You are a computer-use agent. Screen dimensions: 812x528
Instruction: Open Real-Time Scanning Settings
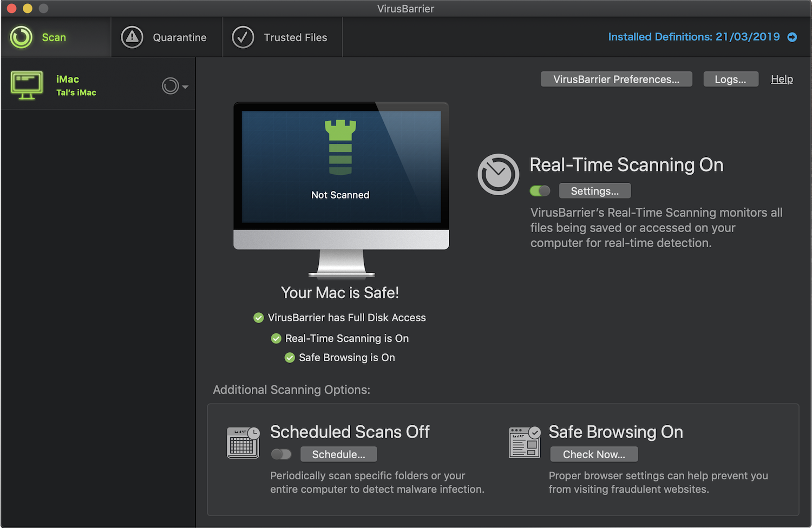coord(594,191)
